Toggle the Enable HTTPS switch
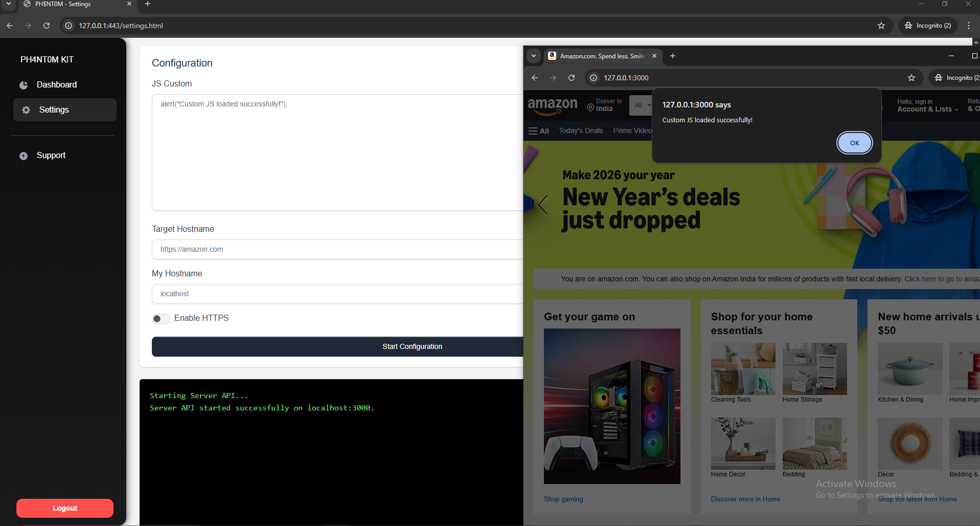The image size is (980, 526). [161, 319]
